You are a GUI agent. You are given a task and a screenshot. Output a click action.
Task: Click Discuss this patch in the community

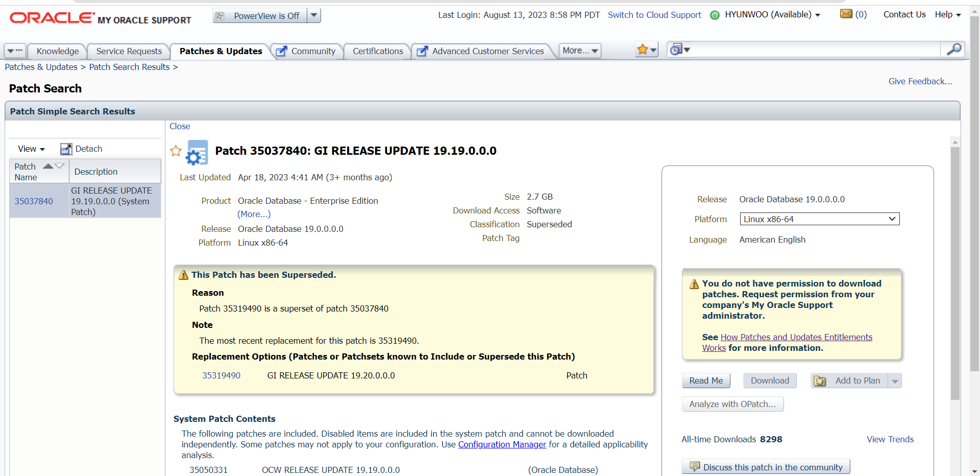click(766, 467)
